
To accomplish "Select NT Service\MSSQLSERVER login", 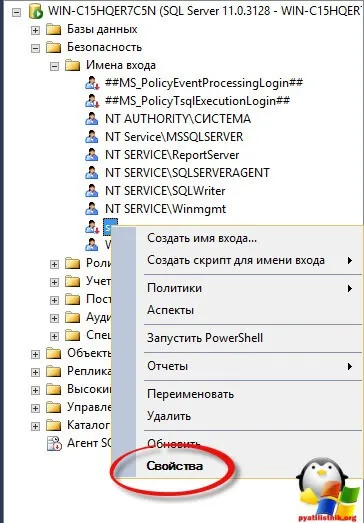I will 174,137.
